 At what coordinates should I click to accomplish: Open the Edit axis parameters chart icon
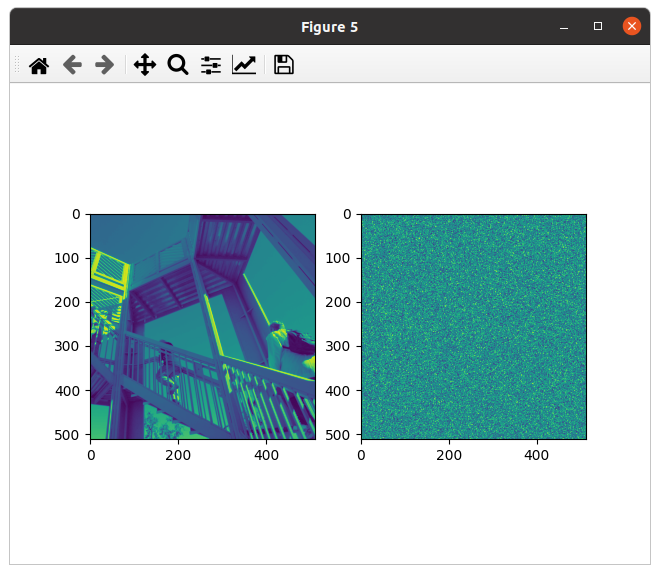click(244, 66)
